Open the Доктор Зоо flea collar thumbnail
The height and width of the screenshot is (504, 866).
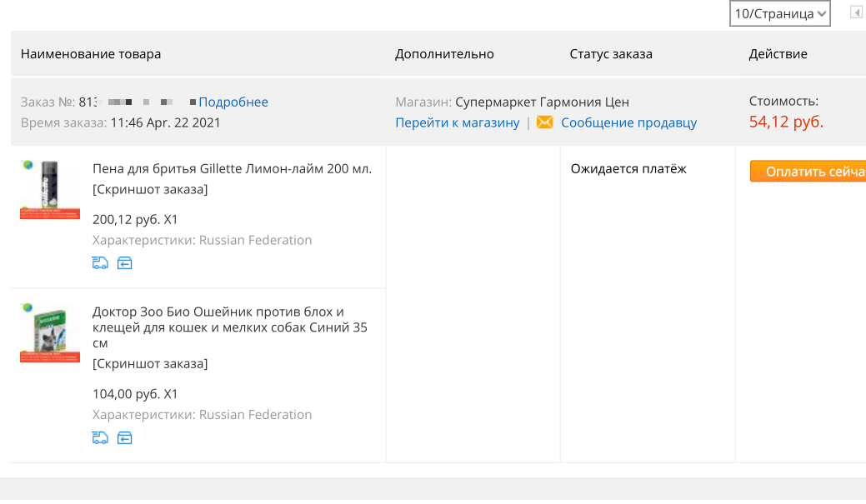50,332
